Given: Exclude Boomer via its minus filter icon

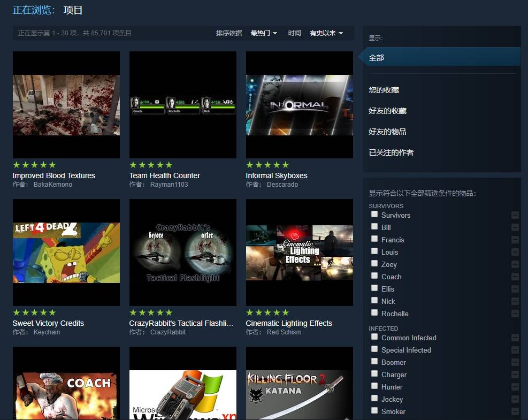Looking at the screenshot, I should click(x=515, y=362).
